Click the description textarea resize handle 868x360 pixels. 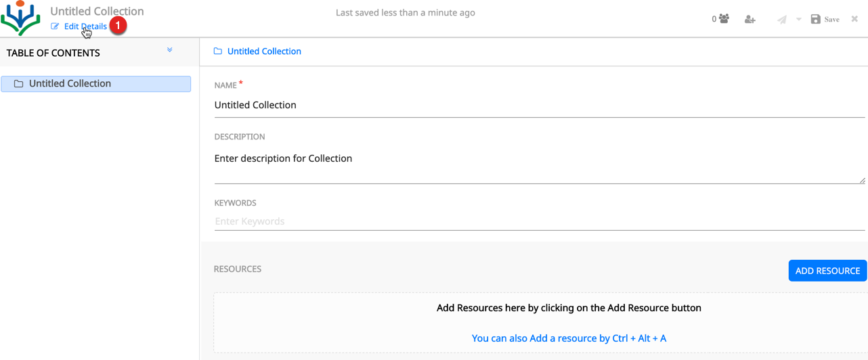[862, 180]
